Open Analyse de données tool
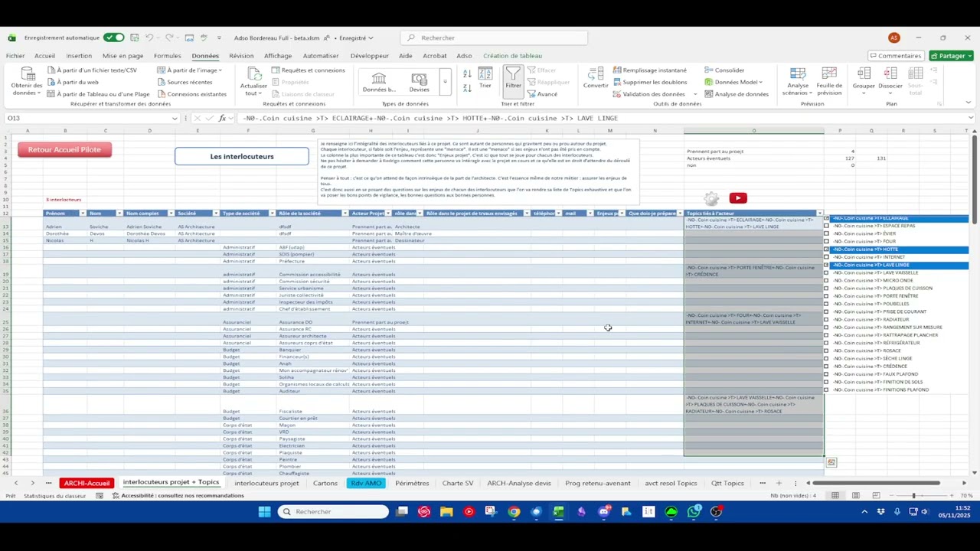Viewport: 980px width, 551px height. (x=737, y=94)
